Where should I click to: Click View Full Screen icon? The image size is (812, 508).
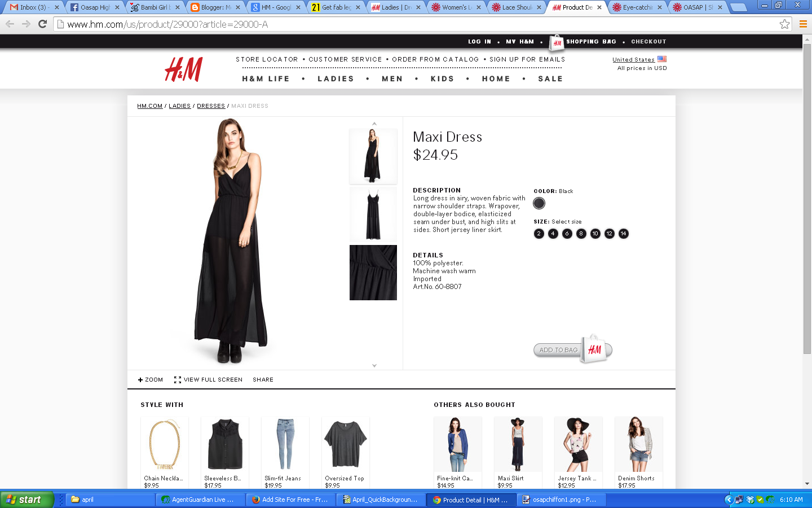pos(178,380)
